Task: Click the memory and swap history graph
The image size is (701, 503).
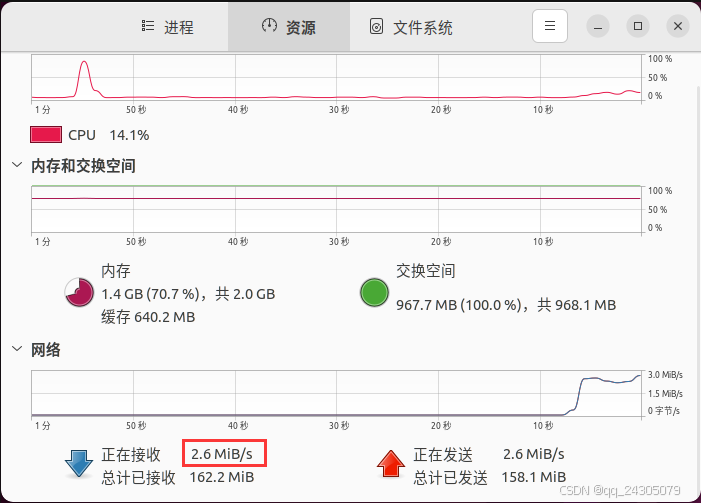Action: point(336,209)
